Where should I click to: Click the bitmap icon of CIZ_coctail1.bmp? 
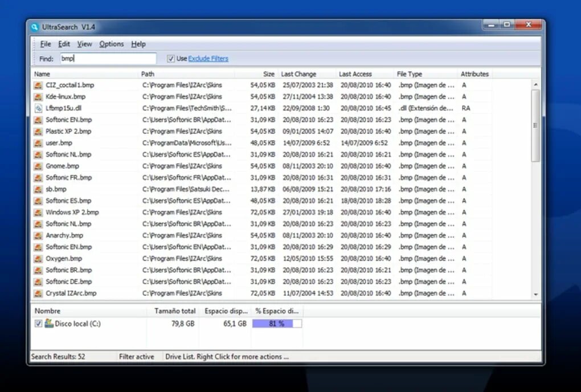[x=38, y=85]
